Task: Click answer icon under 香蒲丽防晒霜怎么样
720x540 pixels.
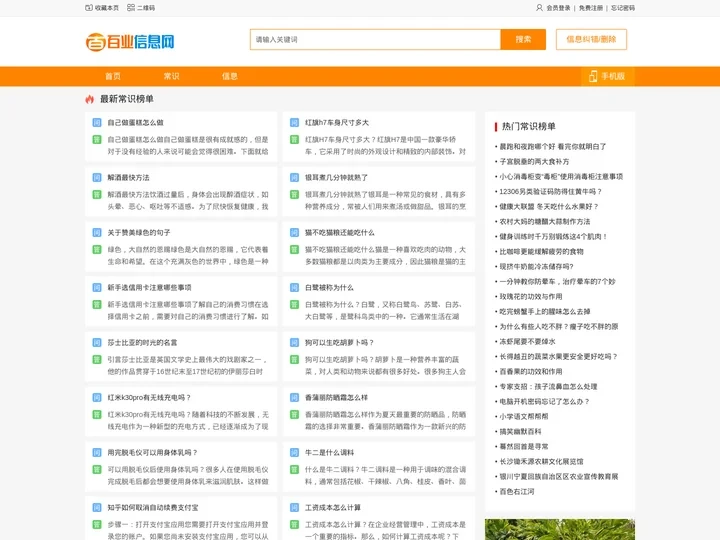Action: click(x=294, y=415)
